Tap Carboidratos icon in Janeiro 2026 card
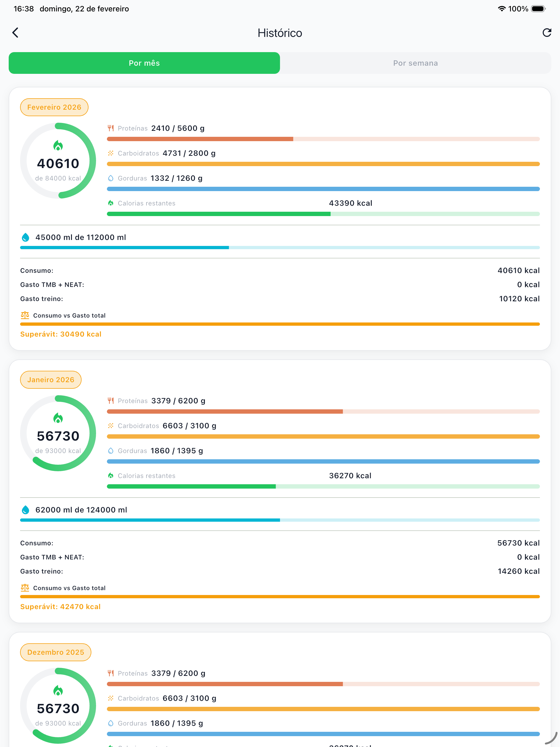The height and width of the screenshot is (747, 560). [x=111, y=426]
